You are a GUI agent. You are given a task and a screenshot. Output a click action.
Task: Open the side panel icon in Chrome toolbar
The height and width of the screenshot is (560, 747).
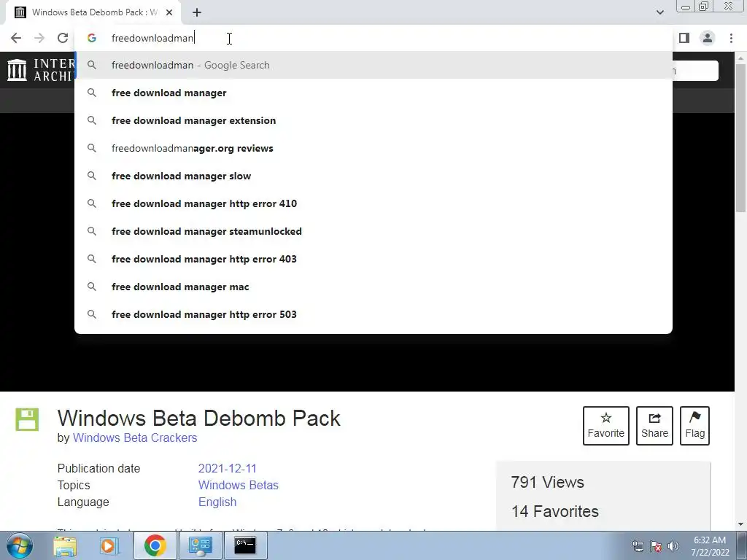click(684, 38)
